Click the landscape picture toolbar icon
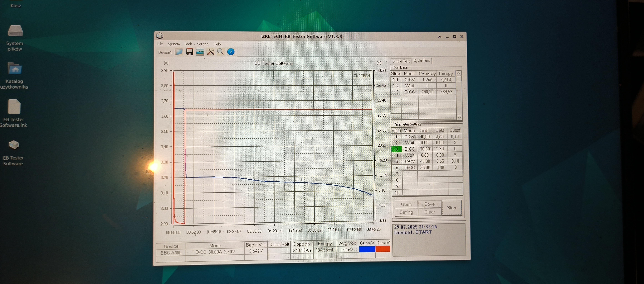Screen dimensions: 644x284 [x=200, y=52]
